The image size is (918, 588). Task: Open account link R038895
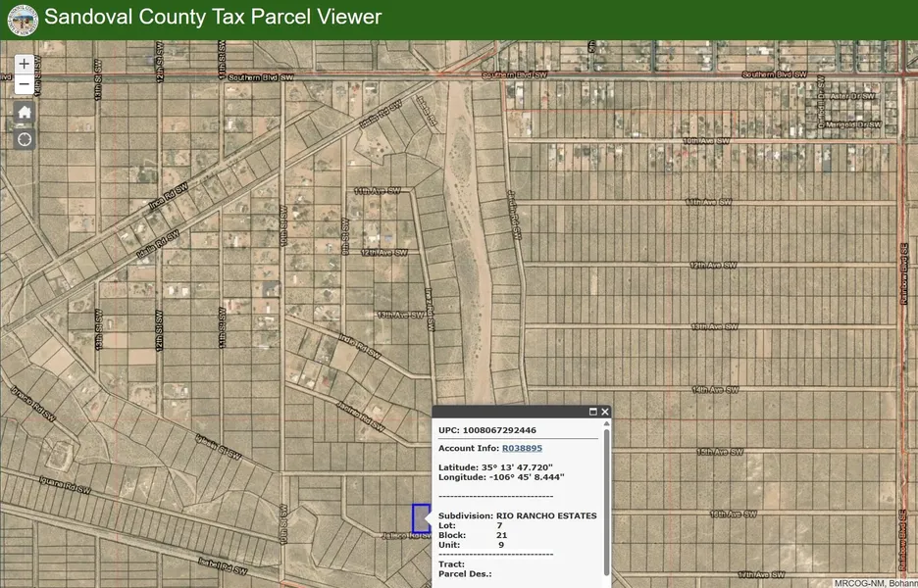[x=522, y=448]
